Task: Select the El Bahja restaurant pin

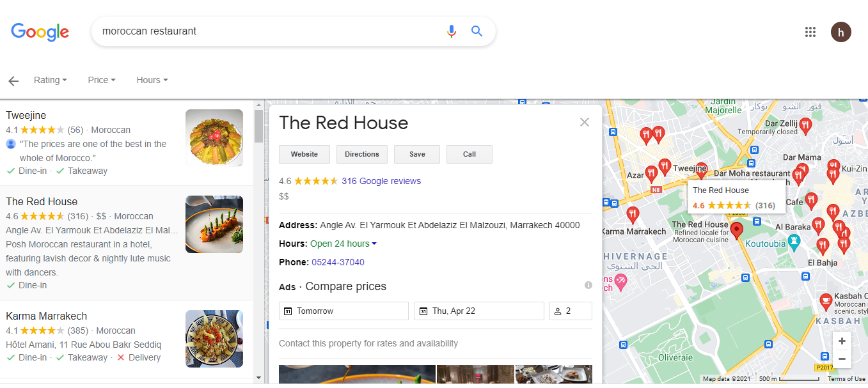Action: coord(823,246)
